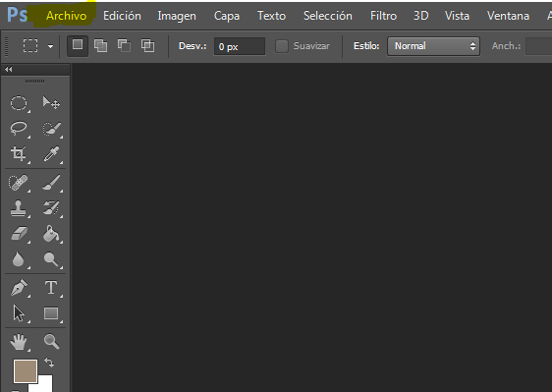
Task: Select the Dodge tool
Action: (x=51, y=259)
